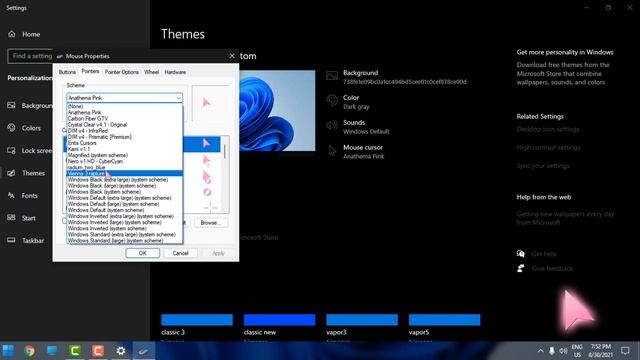Choose Windows Black (system scheme) option
This screenshot has height=360, width=640.
point(124,192)
